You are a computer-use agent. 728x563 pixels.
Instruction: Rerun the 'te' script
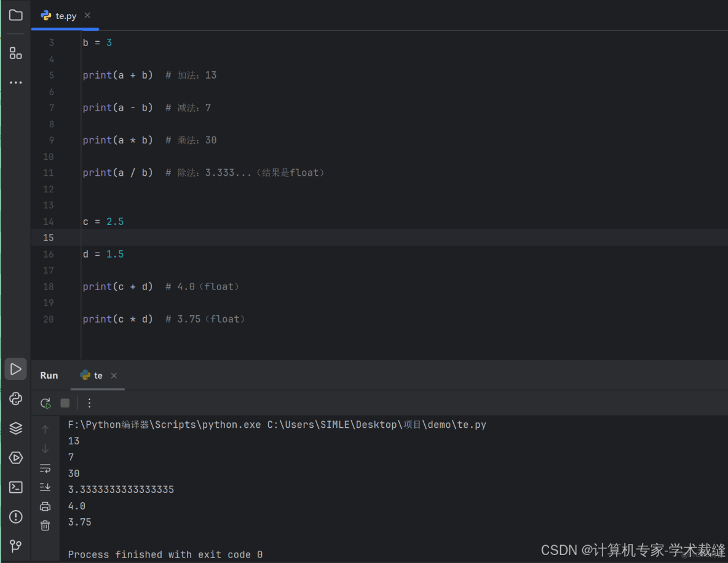[45, 403]
